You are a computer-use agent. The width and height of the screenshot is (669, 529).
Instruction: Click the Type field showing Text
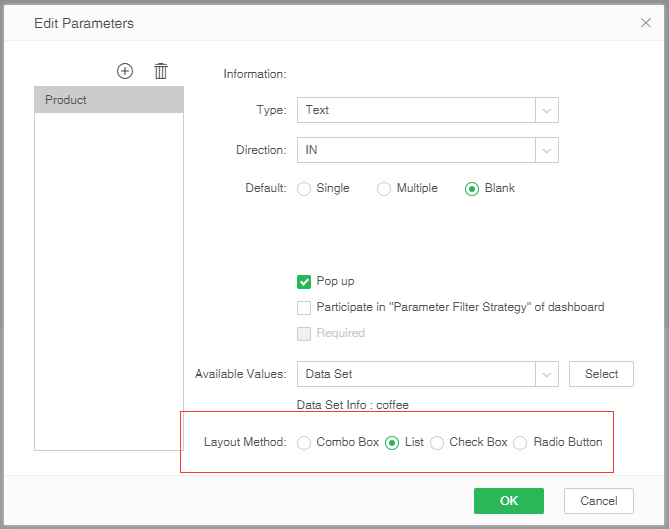click(x=416, y=110)
